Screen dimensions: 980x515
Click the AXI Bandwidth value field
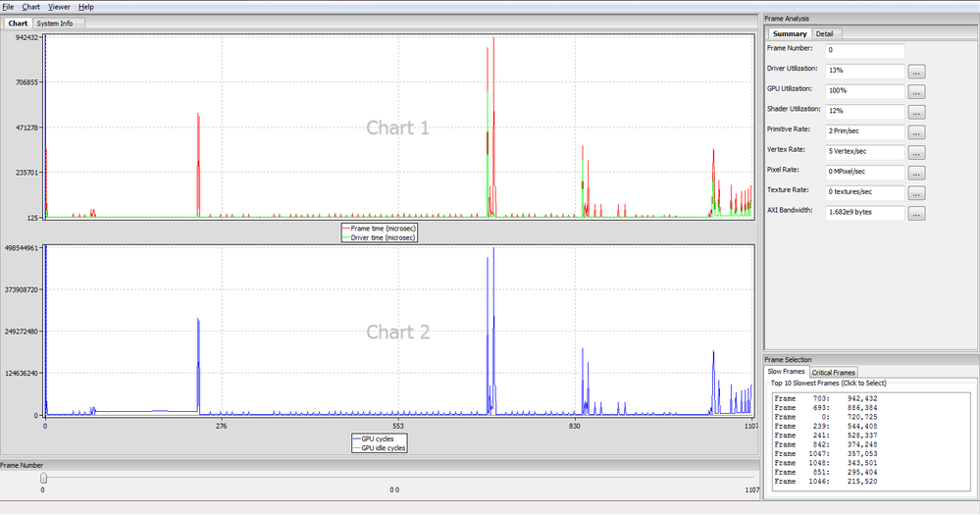(865, 213)
